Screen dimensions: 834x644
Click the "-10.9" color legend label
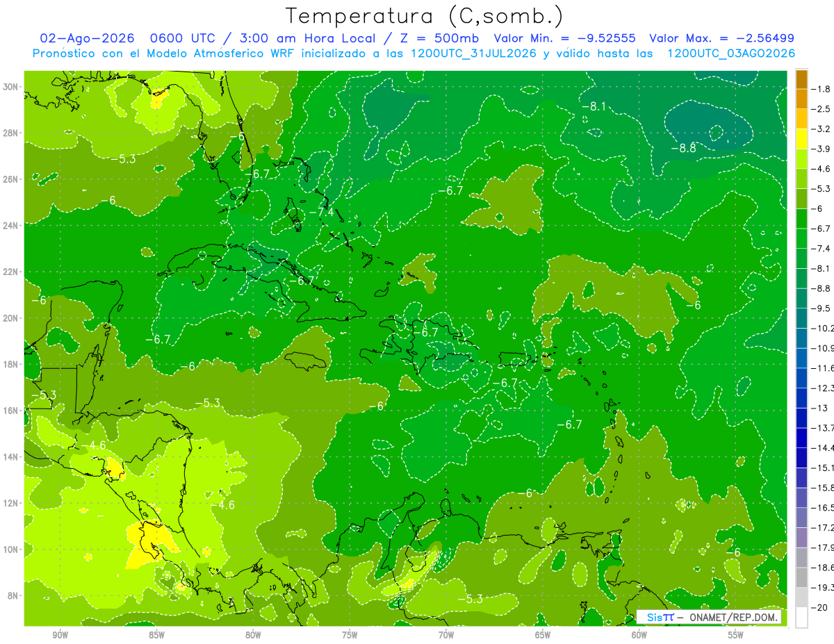point(823,348)
